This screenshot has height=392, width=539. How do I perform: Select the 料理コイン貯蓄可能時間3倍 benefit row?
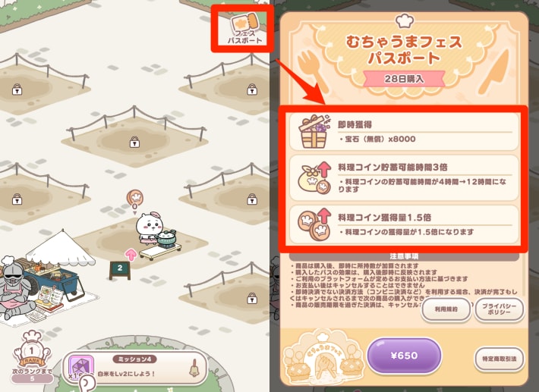[x=404, y=178]
